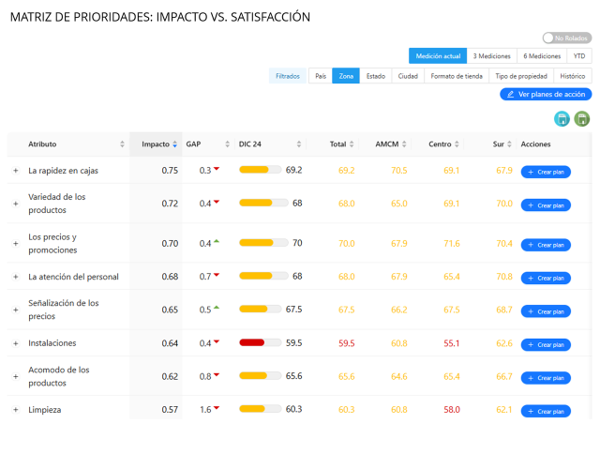The image size is (600, 454).
Task: Sort by Centro column arrows
Action: pyautogui.click(x=457, y=144)
